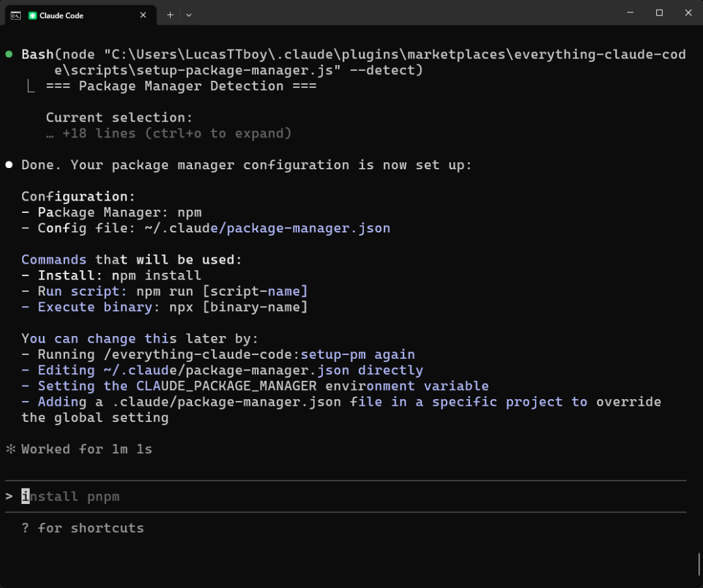The height and width of the screenshot is (588, 703).
Task: Expand the collapsed +18 lines output
Action: tap(169, 133)
